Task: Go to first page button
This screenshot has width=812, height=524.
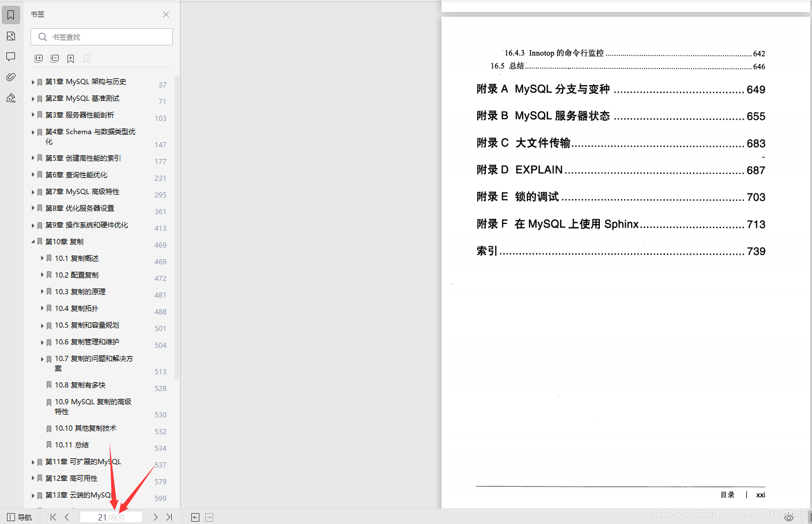Action: (53, 517)
